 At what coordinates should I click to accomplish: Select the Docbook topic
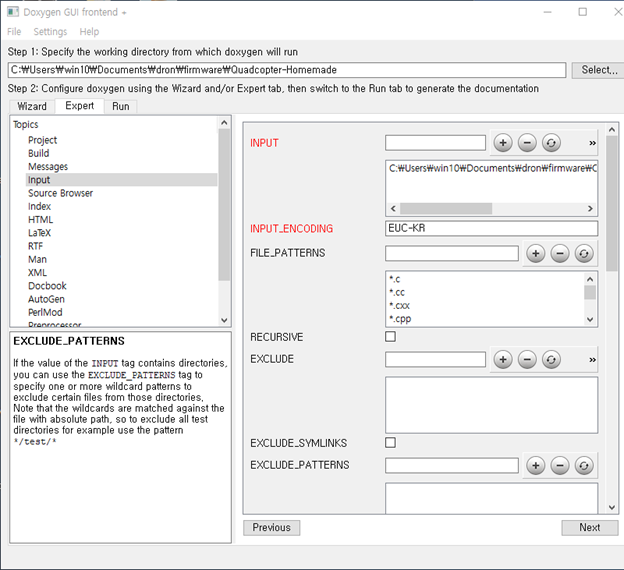(47, 286)
